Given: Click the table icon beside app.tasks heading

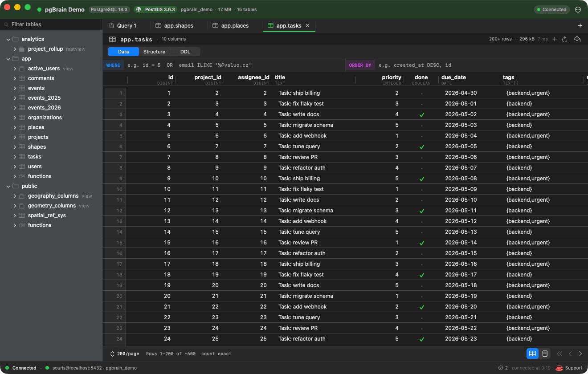Looking at the screenshot, I should click(x=113, y=39).
